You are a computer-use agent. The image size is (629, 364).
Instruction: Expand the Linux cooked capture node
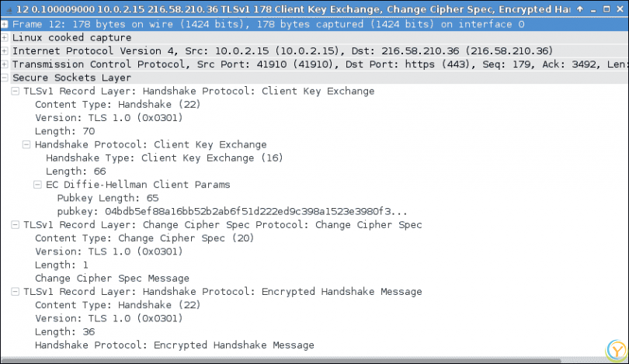5,37
